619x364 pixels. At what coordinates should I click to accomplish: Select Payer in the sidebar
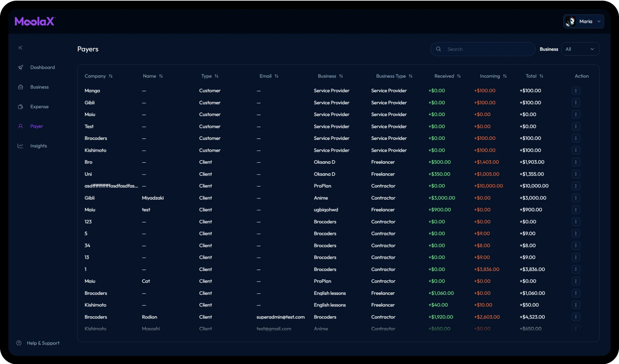[x=36, y=126]
